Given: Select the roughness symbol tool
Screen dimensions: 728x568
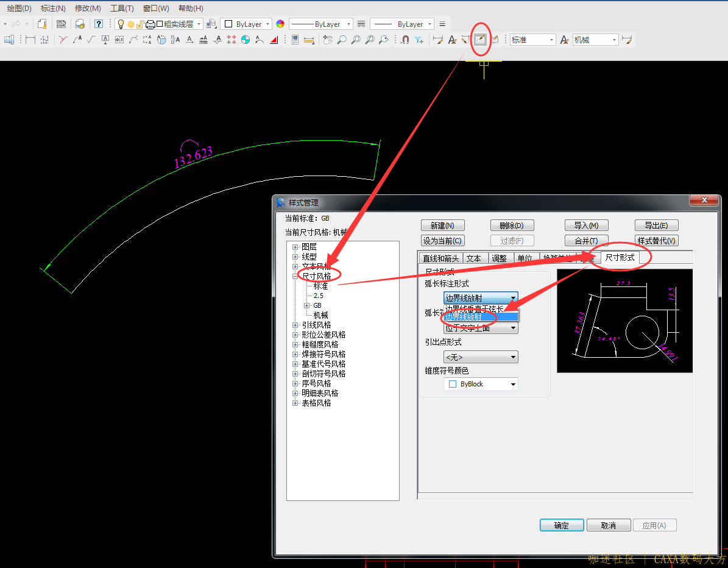Looking at the screenshot, I should (91, 40).
